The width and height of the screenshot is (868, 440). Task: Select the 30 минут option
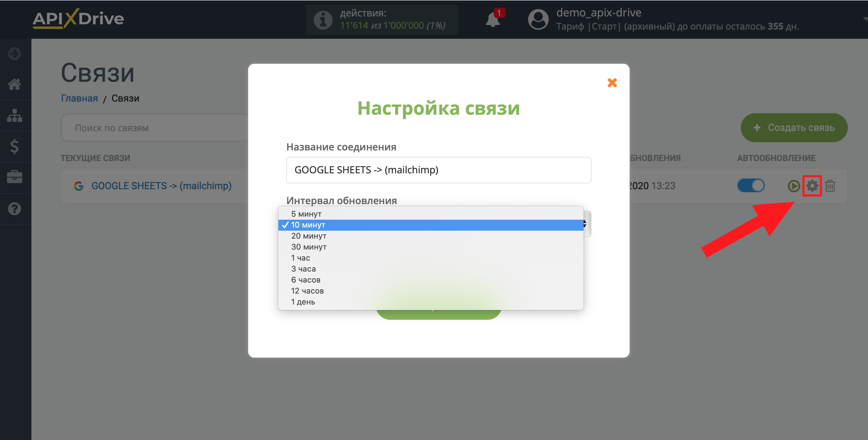[x=431, y=247]
